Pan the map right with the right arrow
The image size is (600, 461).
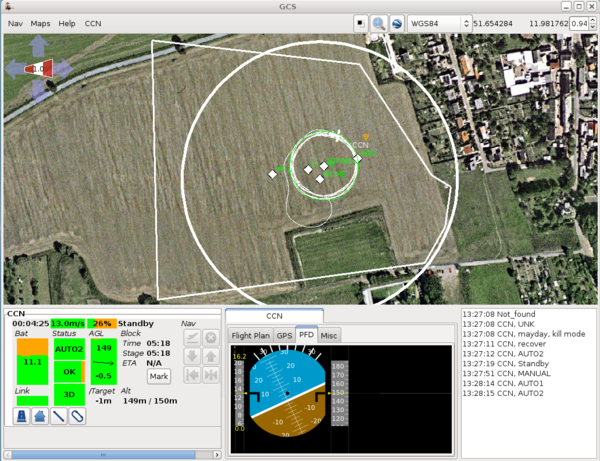pos(63,69)
